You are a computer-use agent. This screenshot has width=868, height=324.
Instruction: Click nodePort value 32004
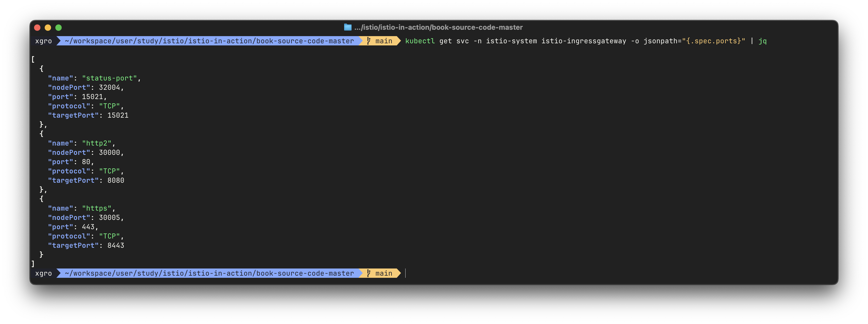pos(109,87)
